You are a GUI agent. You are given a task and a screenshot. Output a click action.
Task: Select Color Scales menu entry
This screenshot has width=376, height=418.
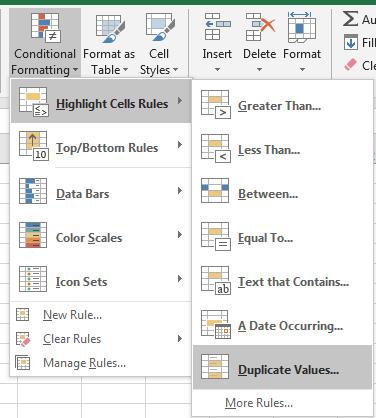101,235
